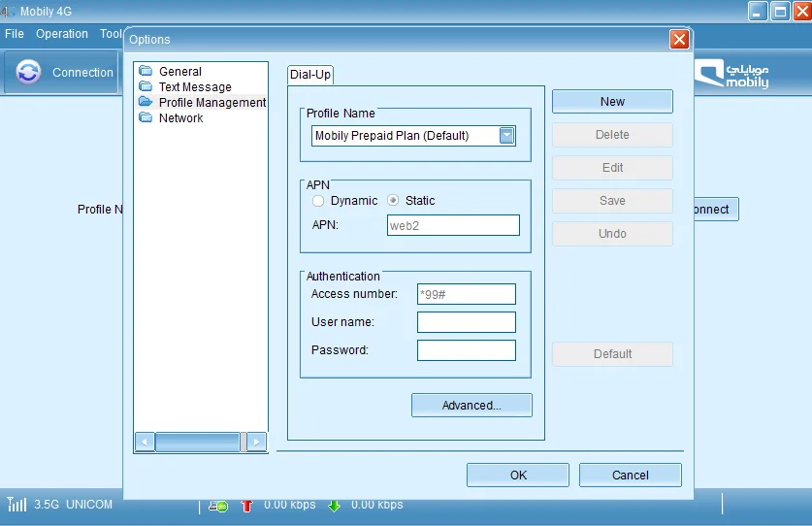The width and height of the screenshot is (812, 526).
Task: Select Text Message in the options tree
Action: 195,86
